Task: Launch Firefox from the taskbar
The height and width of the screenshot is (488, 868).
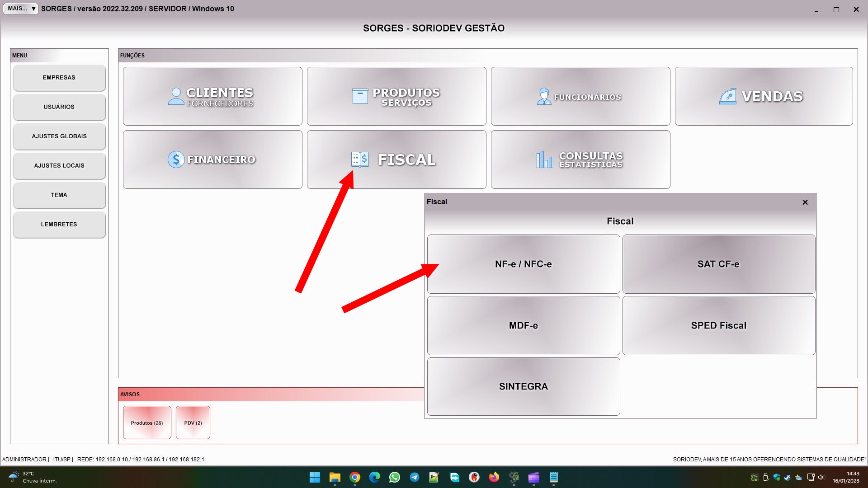Action: pyautogui.click(x=494, y=477)
